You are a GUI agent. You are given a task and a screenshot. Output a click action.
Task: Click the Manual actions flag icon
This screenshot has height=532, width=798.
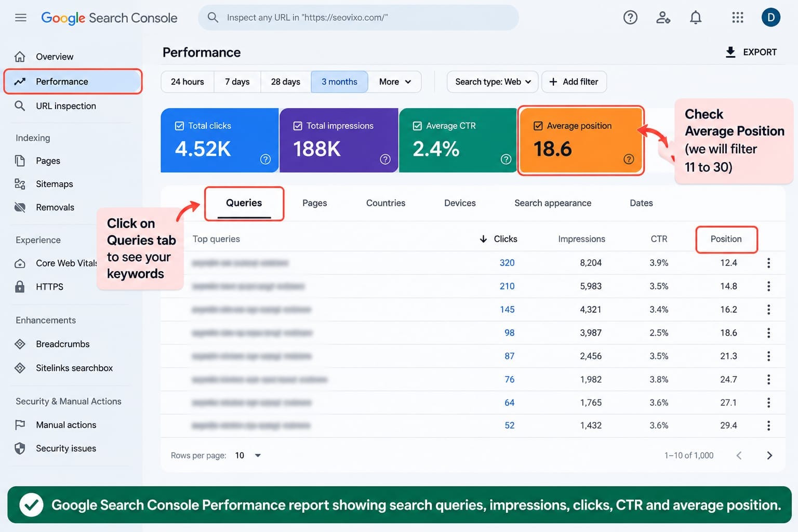click(x=20, y=425)
